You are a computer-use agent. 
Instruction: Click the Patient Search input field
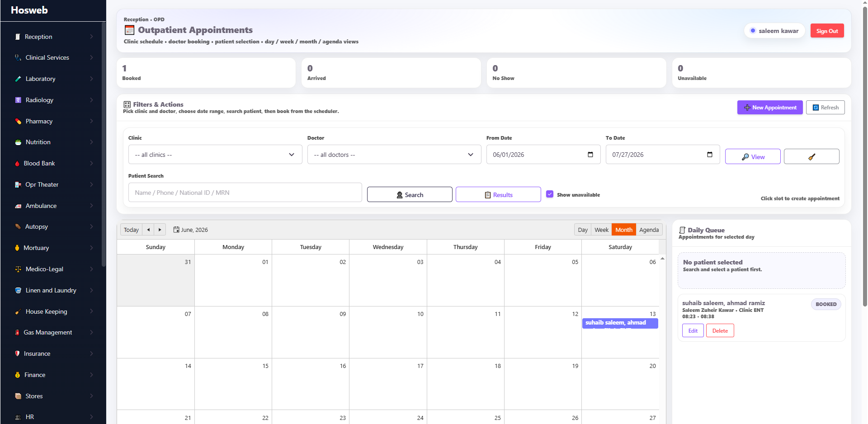tap(245, 193)
